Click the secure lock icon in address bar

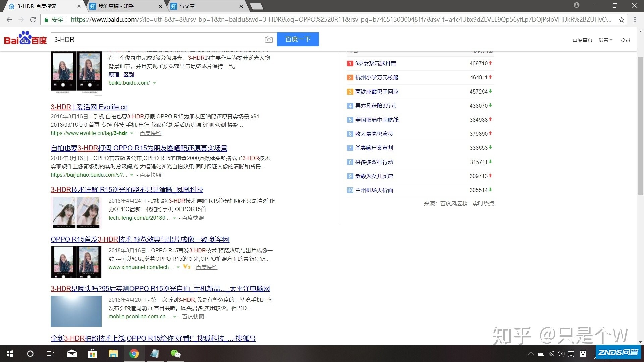click(46, 20)
